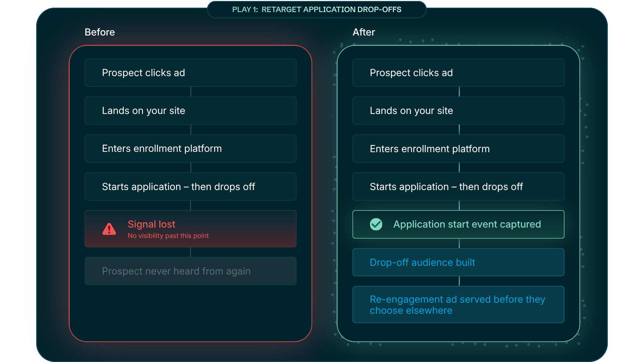Image resolution: width=644 pixels, height=362 pixels.
Task: Click the green checkmark circle icon
Action: [x=376, y=224]
